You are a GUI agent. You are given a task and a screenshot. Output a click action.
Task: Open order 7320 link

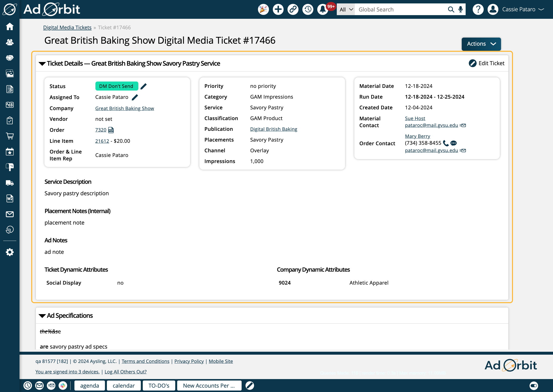click(101, 130)
